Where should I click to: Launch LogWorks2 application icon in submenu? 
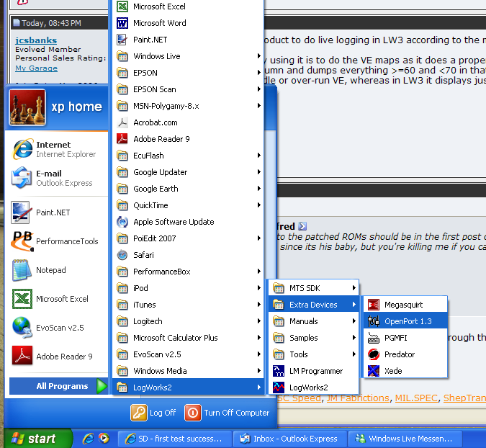(279, 387)
